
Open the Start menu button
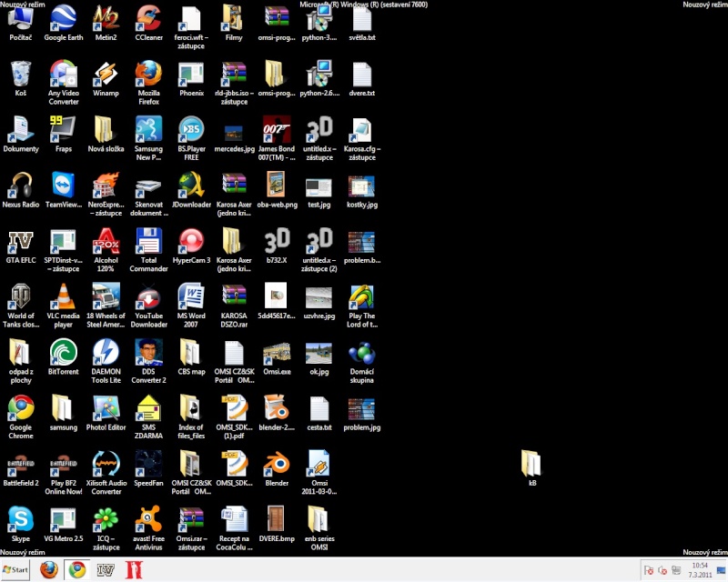(x=15, y=570)
